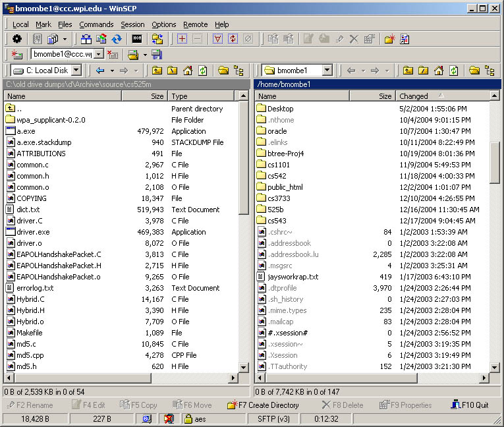Click the Delete X icon in toolbar
Viewport: 504px width, 427px height.
(x=354, y=40)
